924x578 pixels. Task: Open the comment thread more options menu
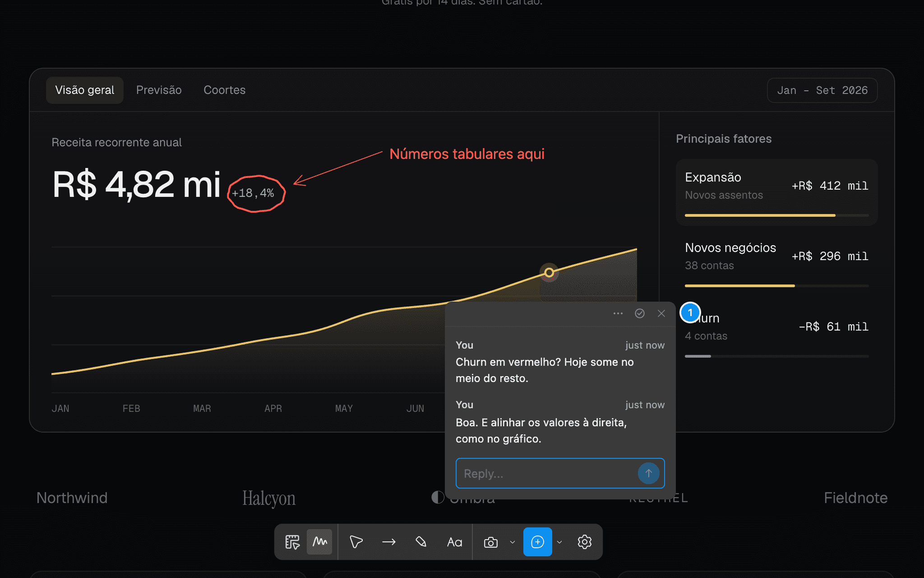(618, 313)
